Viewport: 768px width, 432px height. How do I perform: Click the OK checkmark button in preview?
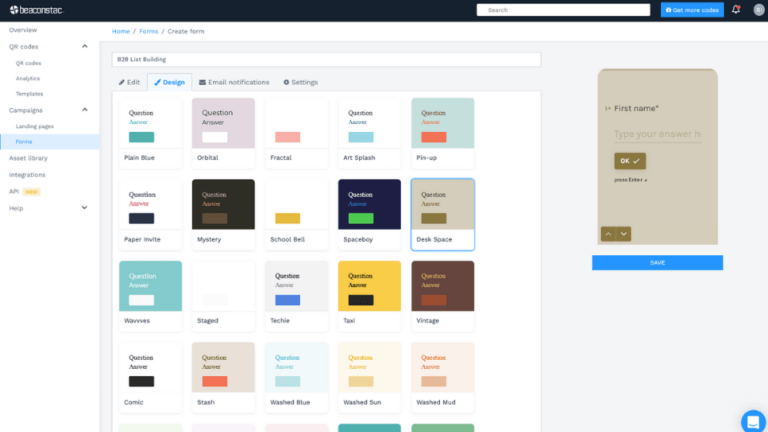630,160
